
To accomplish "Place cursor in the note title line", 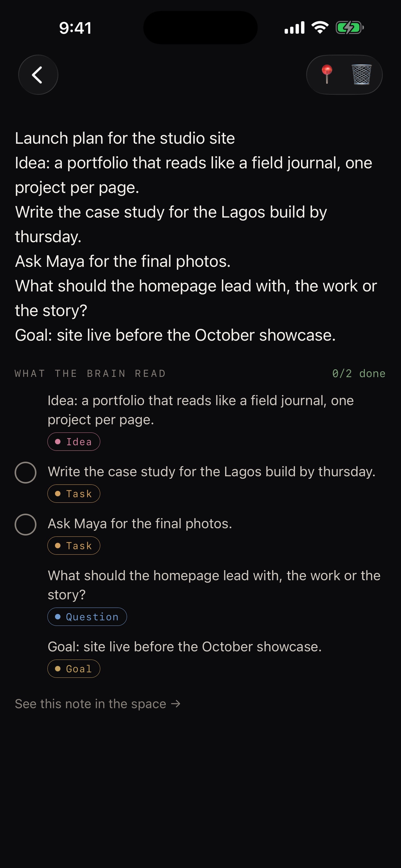I will [x=125, y=138].
